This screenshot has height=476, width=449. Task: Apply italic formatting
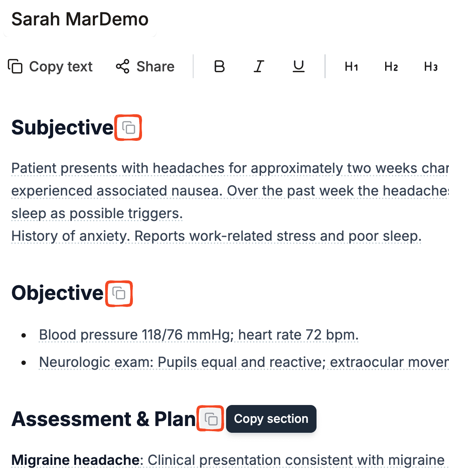click(x=259, y=67)
